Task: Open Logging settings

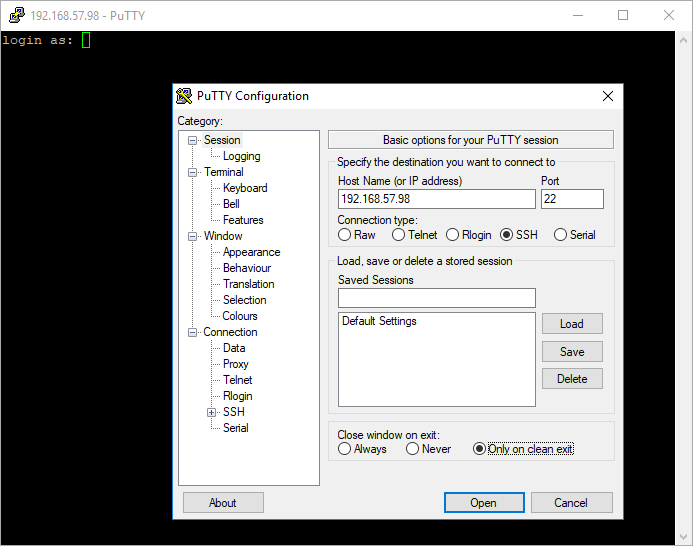Action: click(x=241, y=156)
